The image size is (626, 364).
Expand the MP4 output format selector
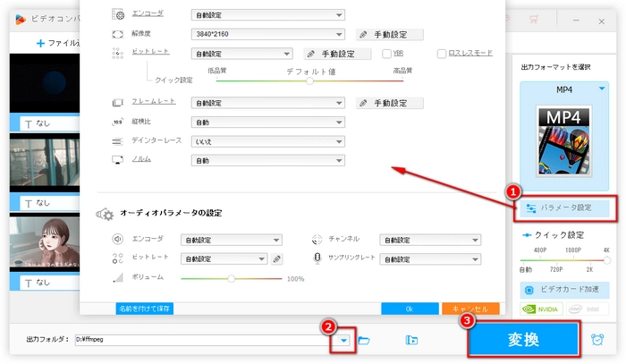coord(602,89)
